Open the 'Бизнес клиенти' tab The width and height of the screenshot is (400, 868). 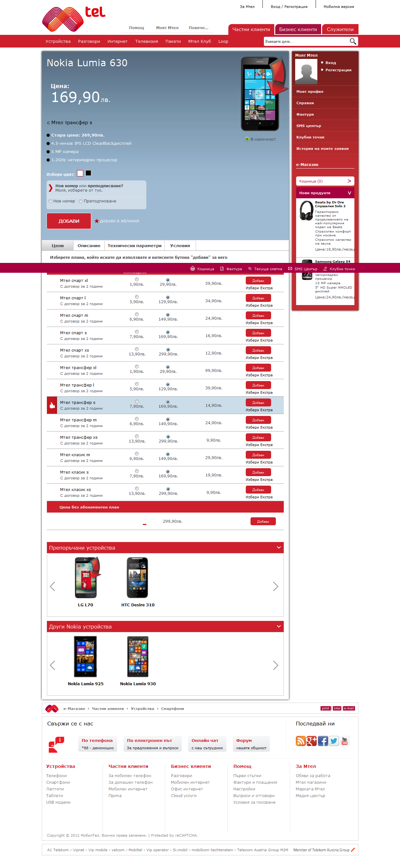point(298,29)
